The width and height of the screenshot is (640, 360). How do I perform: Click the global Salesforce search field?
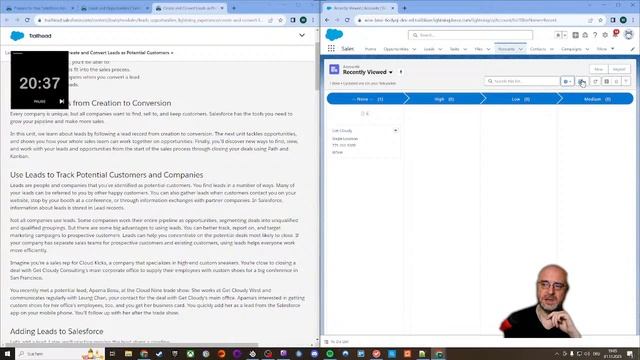click(x=470, y=35)
